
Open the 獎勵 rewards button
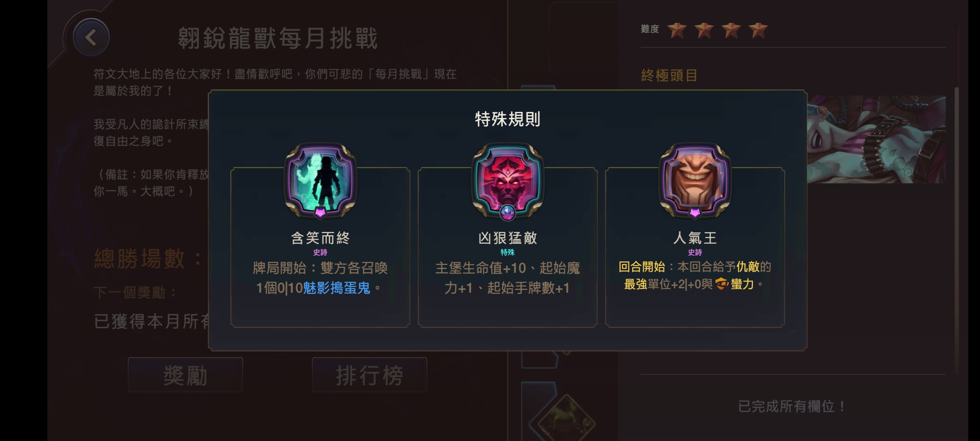(185, 375)
